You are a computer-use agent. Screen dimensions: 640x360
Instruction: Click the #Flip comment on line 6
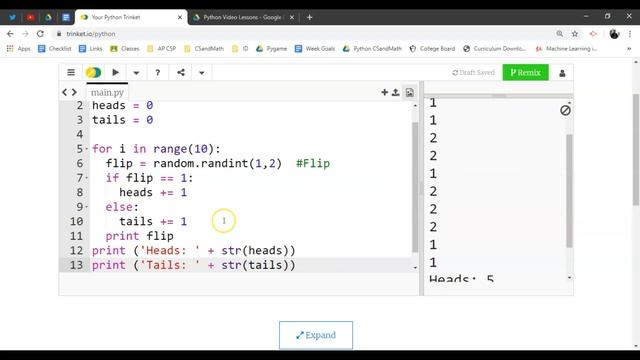tap(313, 164)
